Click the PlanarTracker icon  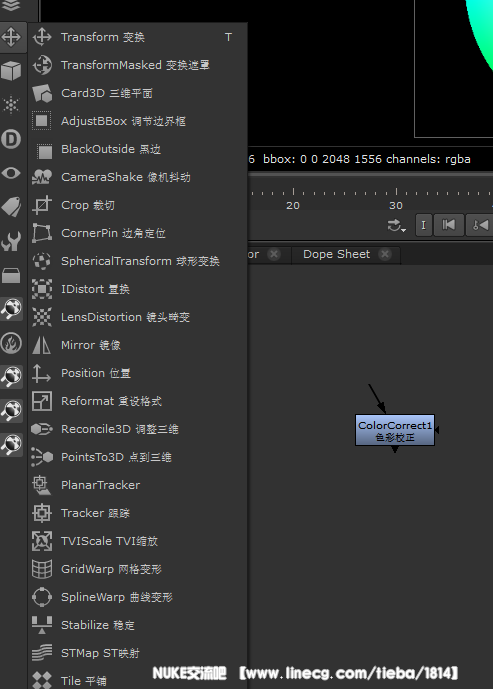click(x=42, y=485)
